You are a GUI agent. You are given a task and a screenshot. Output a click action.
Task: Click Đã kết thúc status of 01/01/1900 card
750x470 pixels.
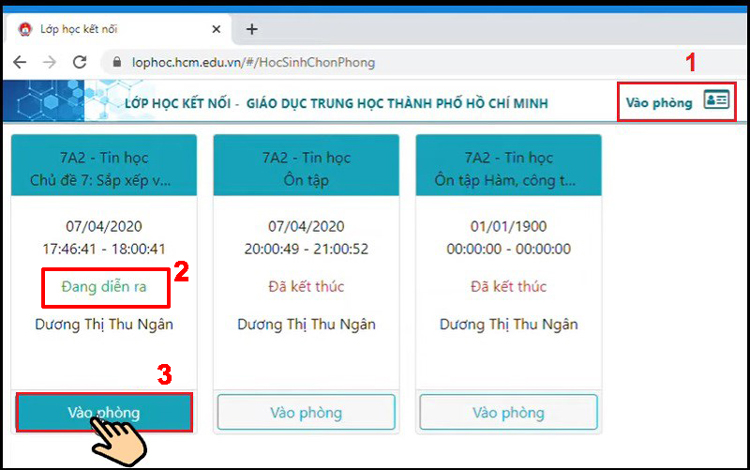(x=508, y=286)
